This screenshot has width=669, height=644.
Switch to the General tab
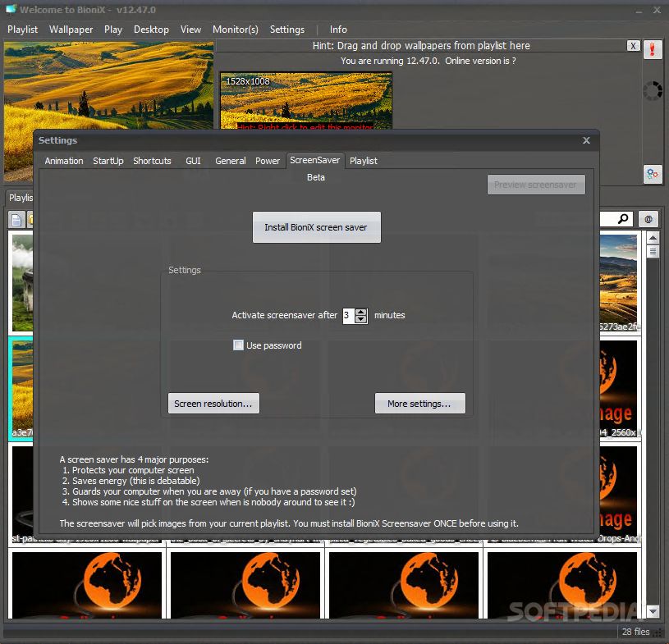point(231,161)
